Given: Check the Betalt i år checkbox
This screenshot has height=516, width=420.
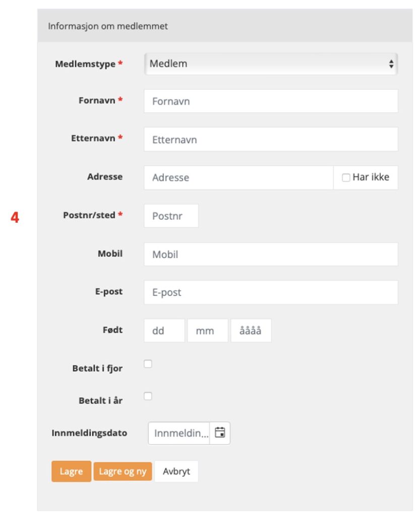Looking at the screenshot, I should pyautogui.click(x=148, y=396).
